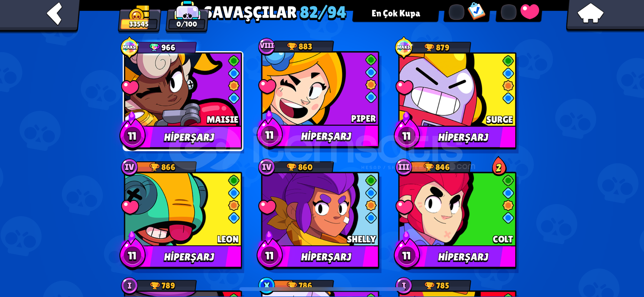Click Surge's orange gear gem icon
This screenshot has height=297, width=644.
tap(508, 86)
